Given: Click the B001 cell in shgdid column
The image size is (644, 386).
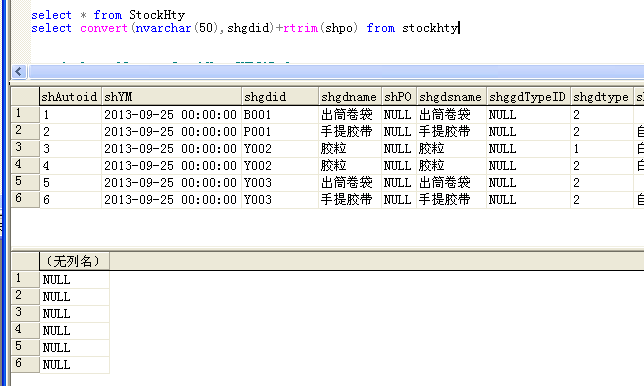Looking at the screenshot, I should [x=280, y=115].
